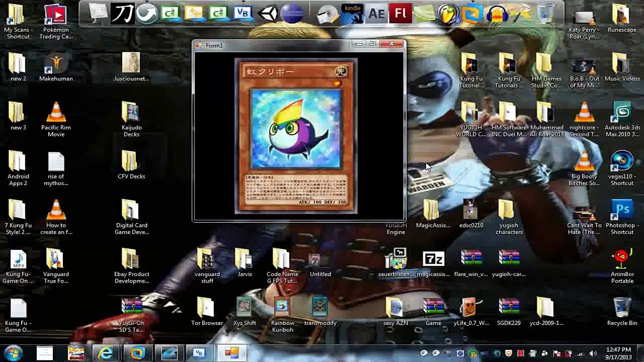Open vegas110 shortcut icon
This screenshot has width=644, height=362.
(622, 168)
